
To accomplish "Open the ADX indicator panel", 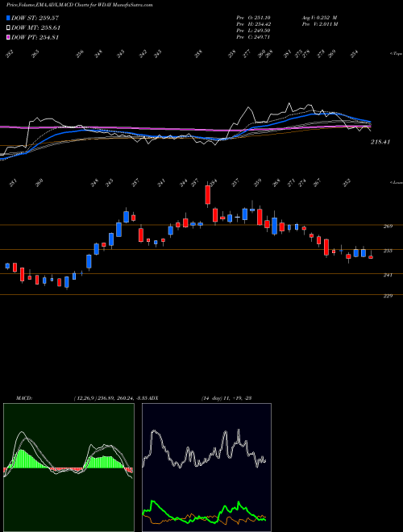I will (x=206, y=468).
